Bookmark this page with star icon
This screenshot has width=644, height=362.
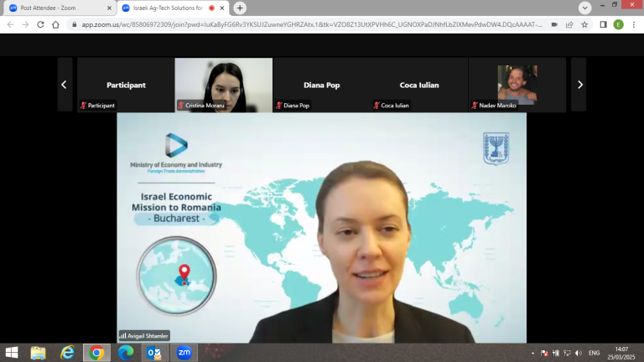pos(584,24)
